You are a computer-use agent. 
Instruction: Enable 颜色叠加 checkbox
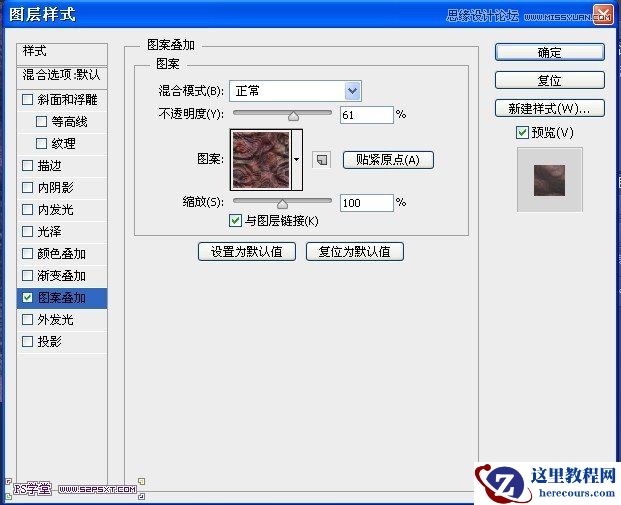[x=27, y=253]
